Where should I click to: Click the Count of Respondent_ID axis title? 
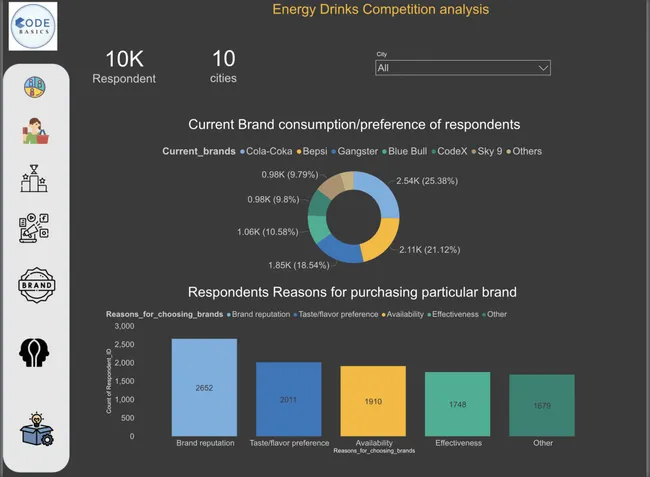(109, 381)
